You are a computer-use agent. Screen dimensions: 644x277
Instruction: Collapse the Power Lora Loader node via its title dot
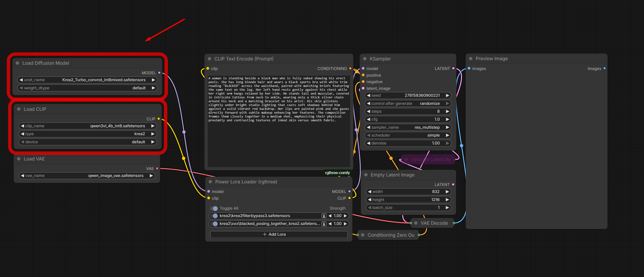click(210, 182)
